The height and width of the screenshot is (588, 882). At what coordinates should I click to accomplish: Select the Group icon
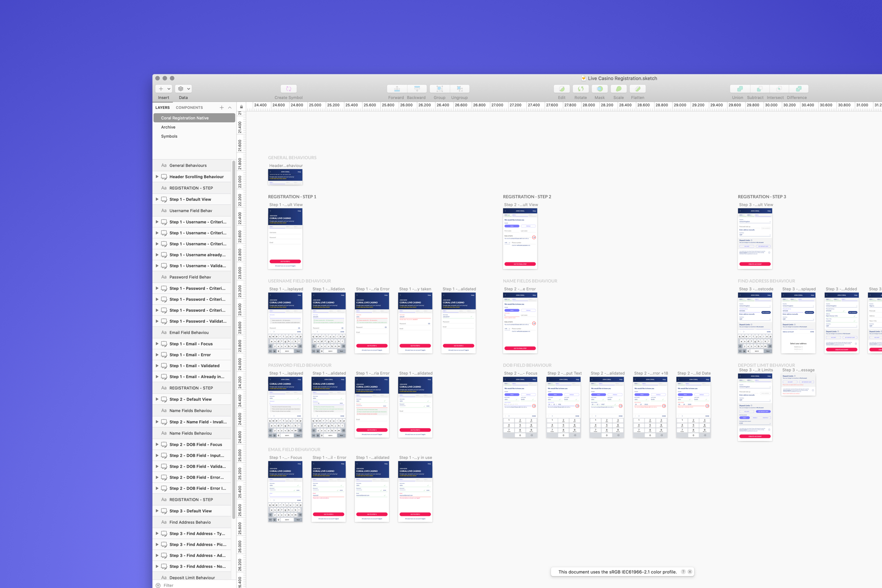[439, 89]
